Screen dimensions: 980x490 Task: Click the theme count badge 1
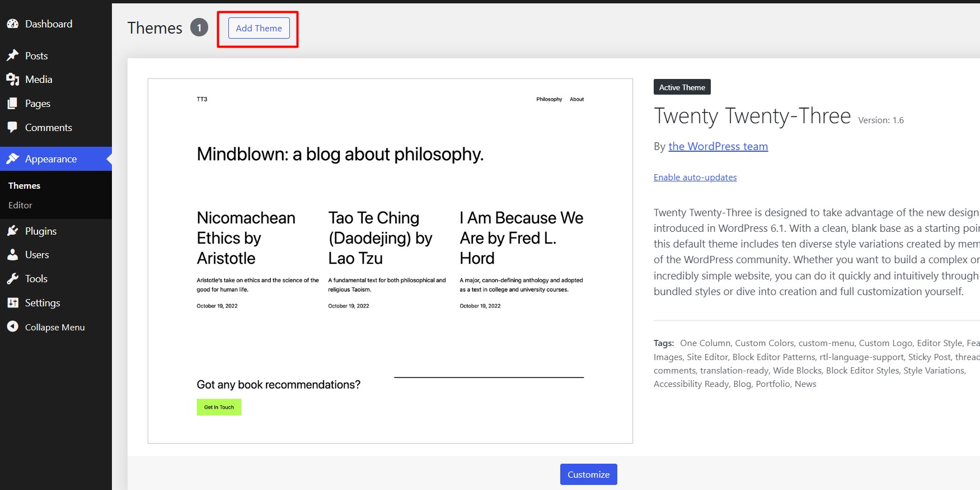click(x=199, y=27)
